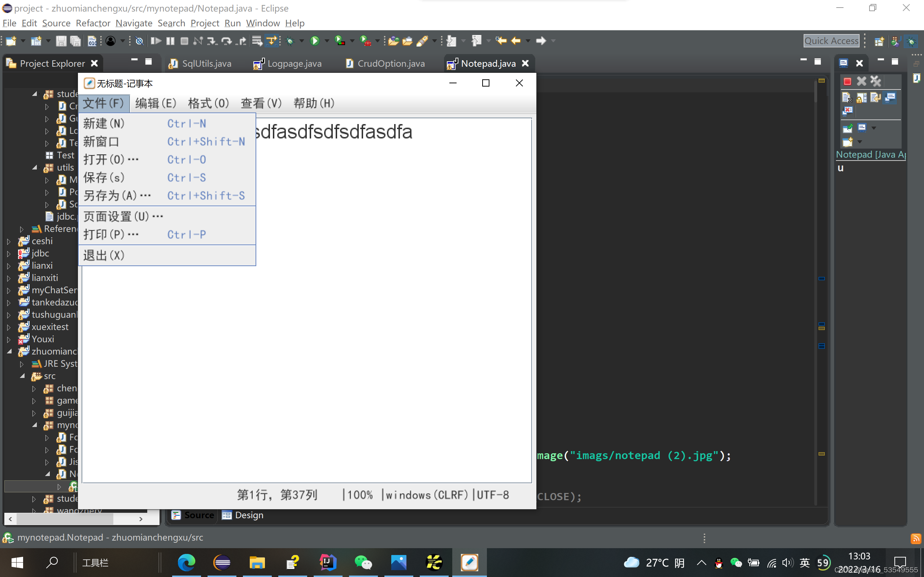Screen dimensions: 924x577
Task: Clear the Console output
Action: coord(847,98)
